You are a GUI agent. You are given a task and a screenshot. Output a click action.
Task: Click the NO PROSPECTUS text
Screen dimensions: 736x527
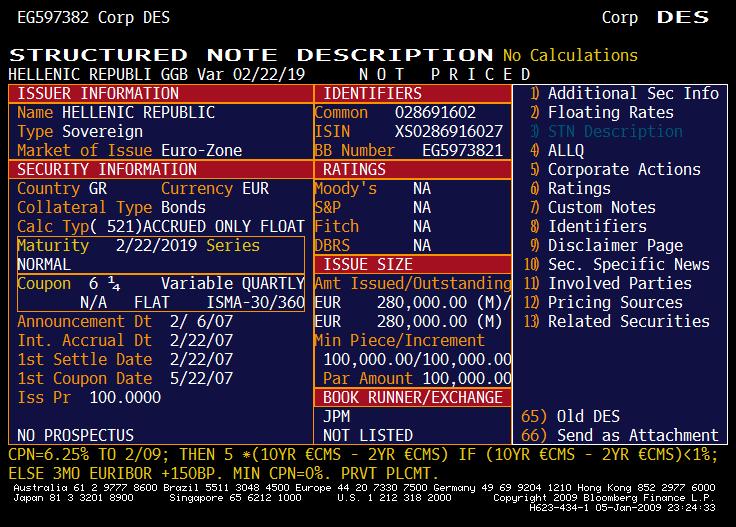point(76,435)
